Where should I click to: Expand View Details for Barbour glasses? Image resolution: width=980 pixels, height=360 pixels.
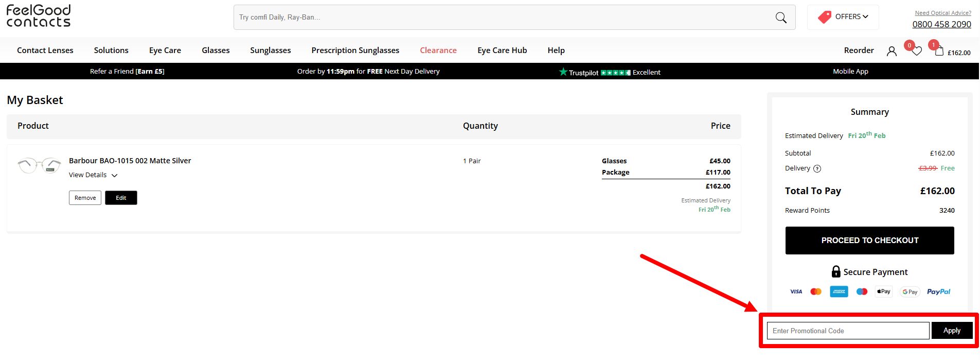(x=93, y=175)
